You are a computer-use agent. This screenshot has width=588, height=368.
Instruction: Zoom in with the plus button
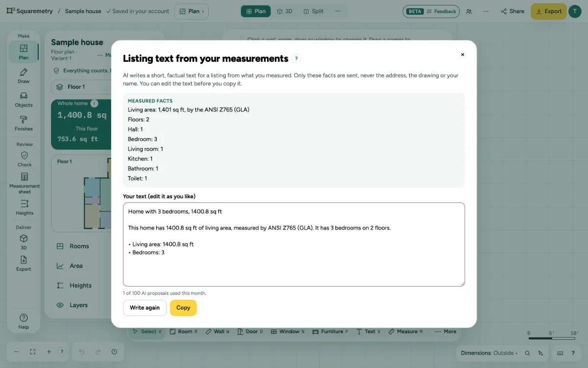pos(49,352)
